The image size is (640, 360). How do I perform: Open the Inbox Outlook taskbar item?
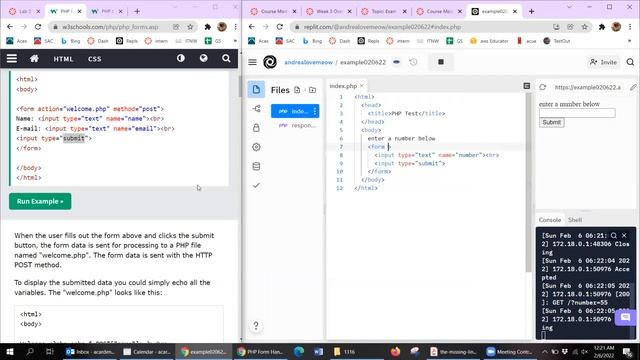91,351
